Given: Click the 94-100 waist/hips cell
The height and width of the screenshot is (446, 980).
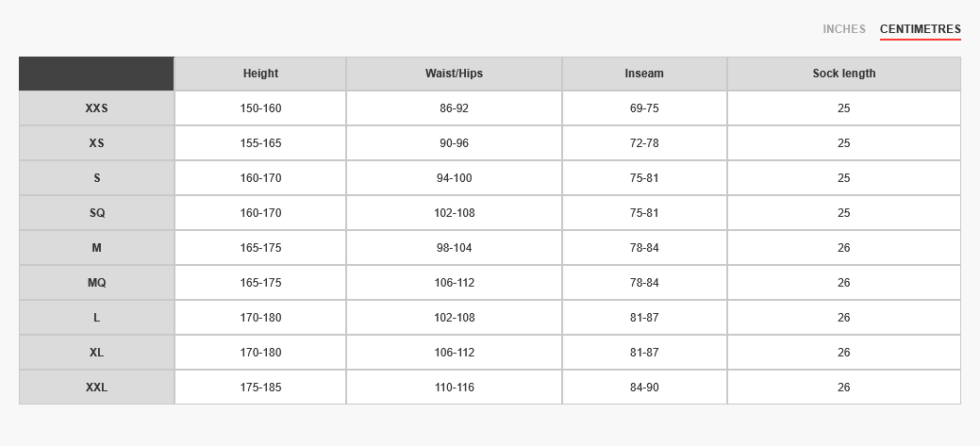Looking at the screenshot, I should (454, 178).
